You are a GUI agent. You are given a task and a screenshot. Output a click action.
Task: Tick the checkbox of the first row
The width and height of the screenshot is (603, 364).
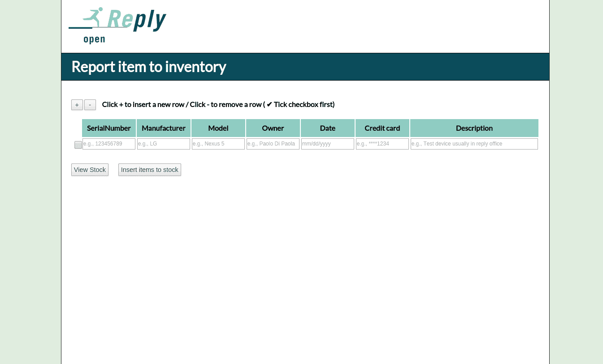[x=78, y=145]
